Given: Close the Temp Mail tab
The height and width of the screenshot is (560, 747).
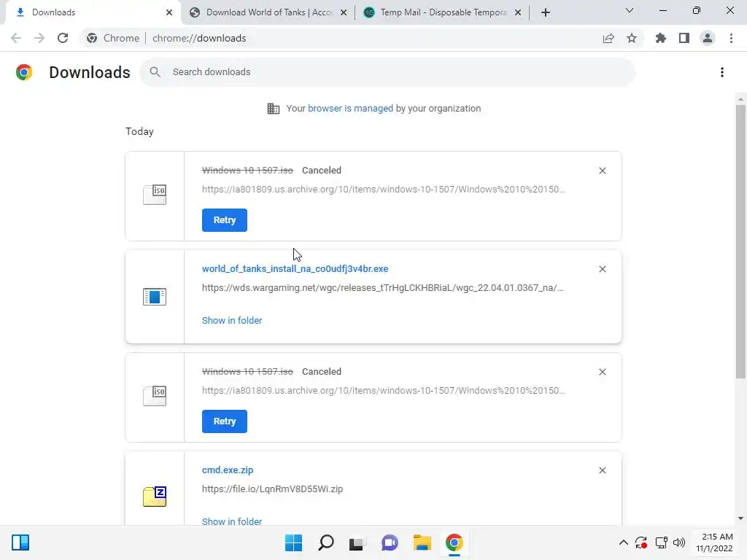Looking at the screenshot, I should pyautogui.click(x=518, y=13).
